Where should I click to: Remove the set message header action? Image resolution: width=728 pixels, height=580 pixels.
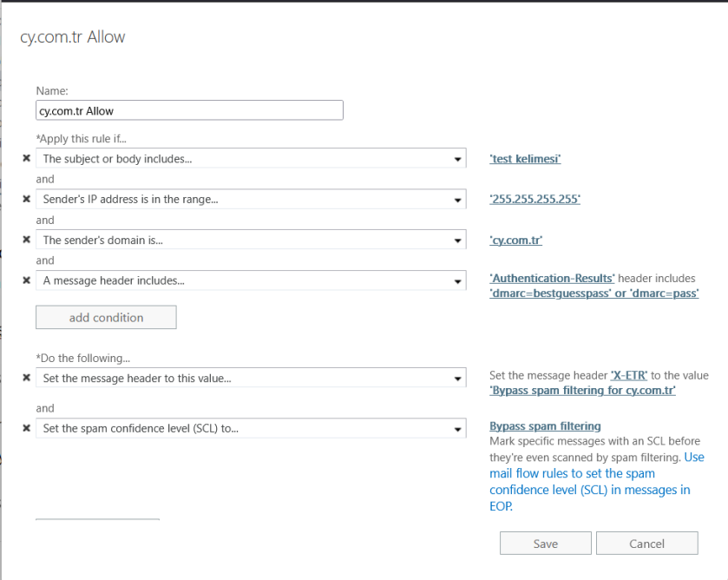[x=26, y=379]
